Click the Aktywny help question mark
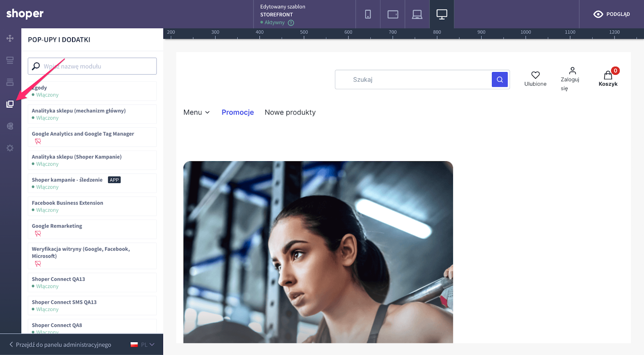Screen dimensions: 644x355 (x=291, y=23)
